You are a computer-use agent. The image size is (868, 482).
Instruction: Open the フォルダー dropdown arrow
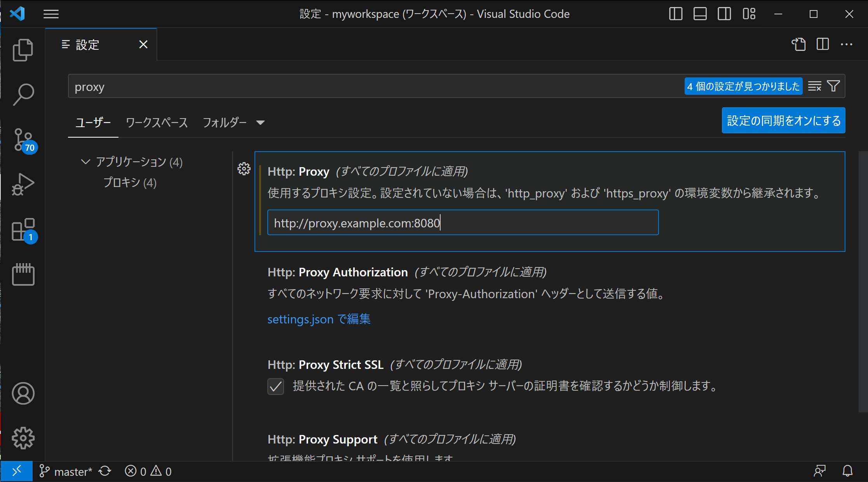260,123
